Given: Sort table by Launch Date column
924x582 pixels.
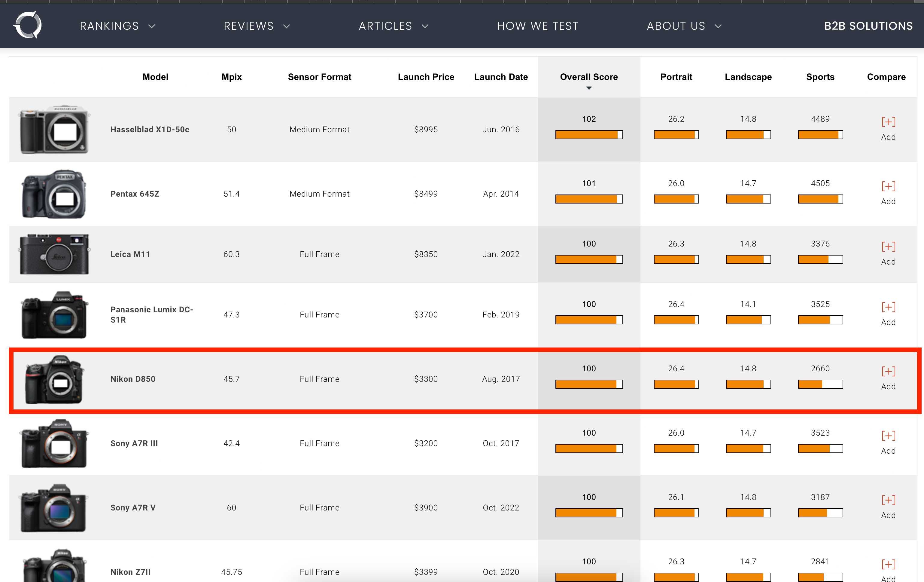Looking at the screenshot, I should [501, 77].
